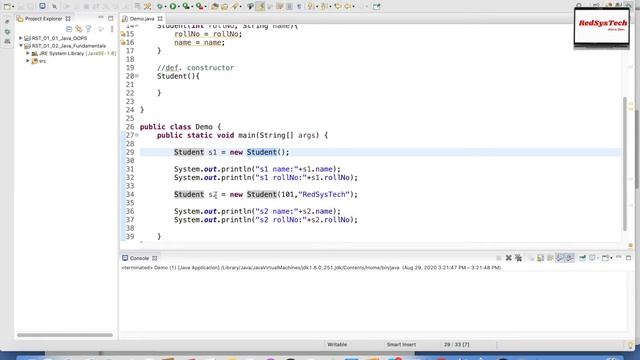
Task: Toggle Mark Occurrences in the main toolbar
Action: pyautogui.click(x=260, y=6)
